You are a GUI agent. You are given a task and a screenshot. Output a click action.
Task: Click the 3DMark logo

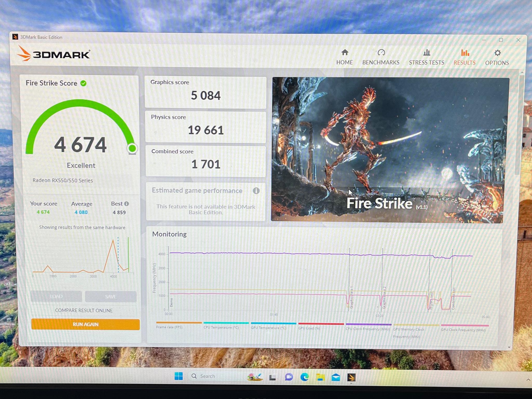click(54, 54)
